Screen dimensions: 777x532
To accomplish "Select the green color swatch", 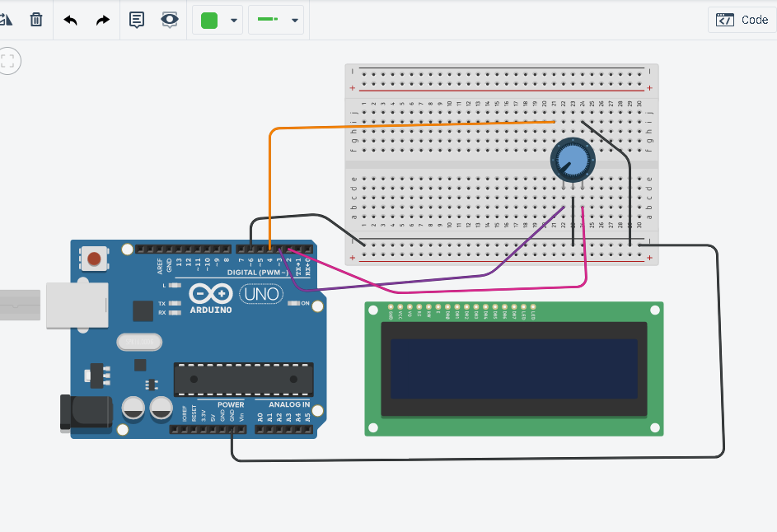I will [x=211, y=19].
